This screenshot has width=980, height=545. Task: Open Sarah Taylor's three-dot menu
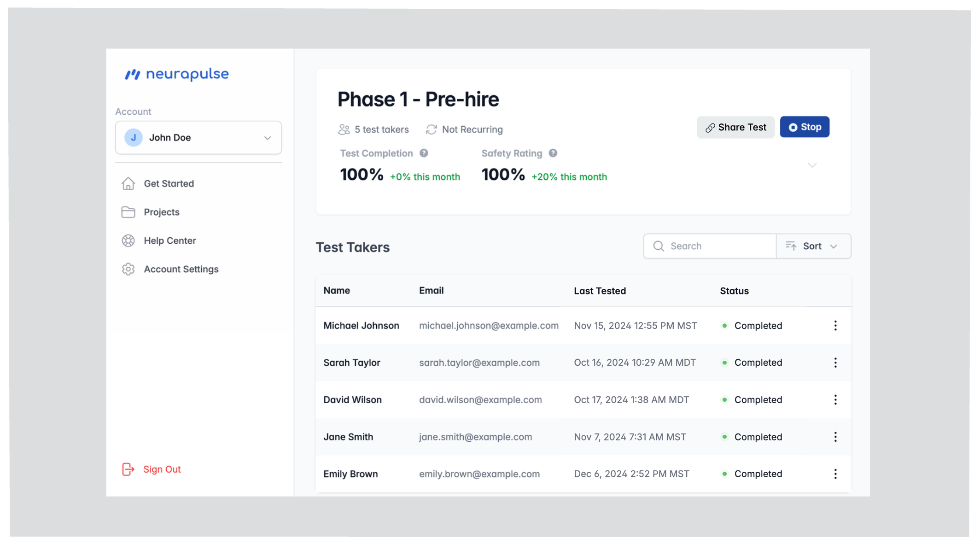click(x=835, y=363)
